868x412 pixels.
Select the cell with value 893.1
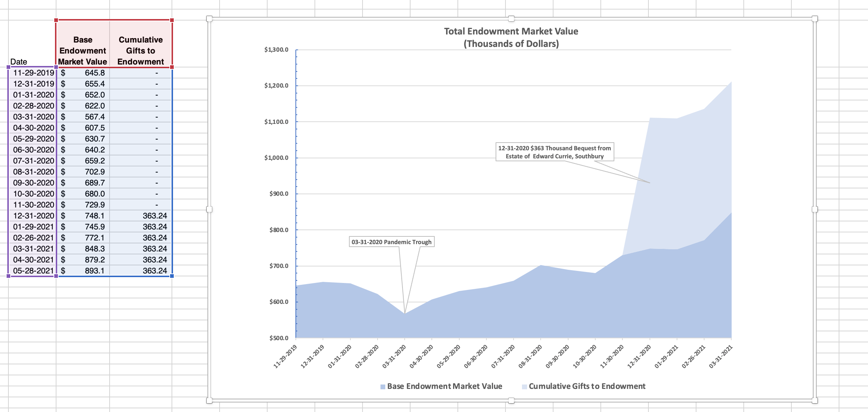coord(83,271)
